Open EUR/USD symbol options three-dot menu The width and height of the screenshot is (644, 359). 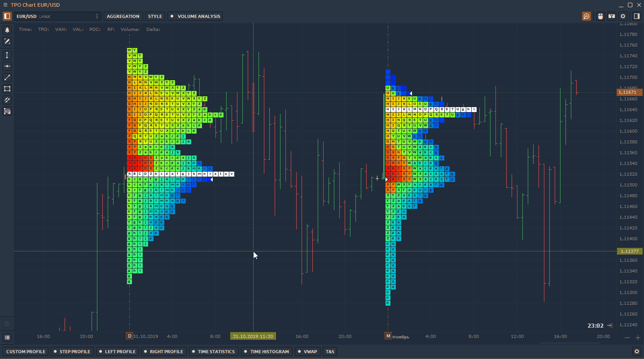coord(97,16)
